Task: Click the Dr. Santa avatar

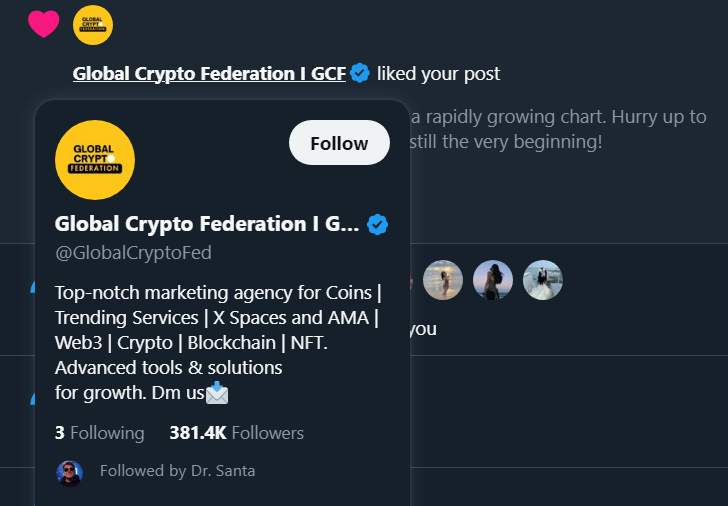Action: click(x=70, y=472)
